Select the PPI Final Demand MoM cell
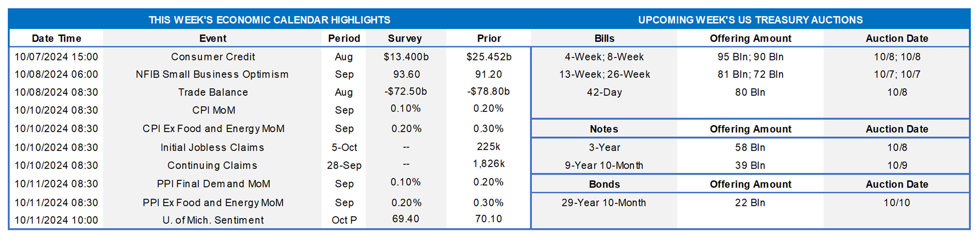 (214, 184)
